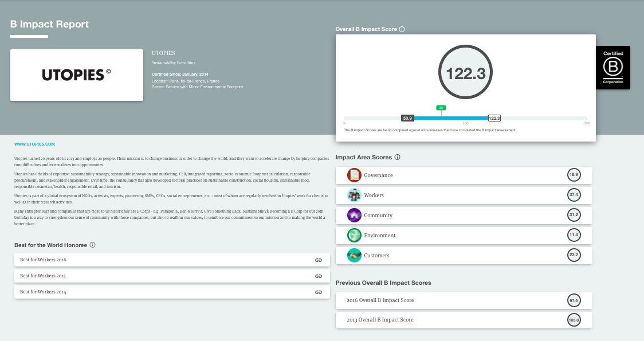
Task: Select the 2013 Overall B Impact Score row
Action: tap(464, 320)
